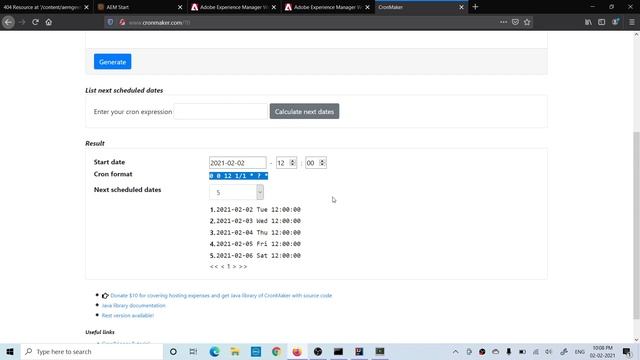640x360 pixels.
Task: Open Java library documentation link
Action: pos(133,305)
